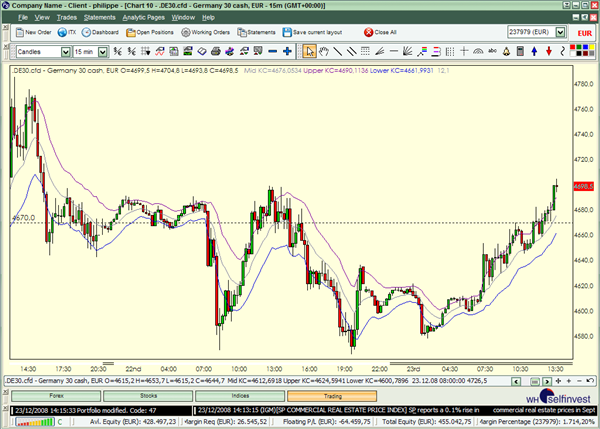The width and height of the screenshot is (600, 429).
Task: Switch to the Stocks tab
Action: click(x=148, y=396)
